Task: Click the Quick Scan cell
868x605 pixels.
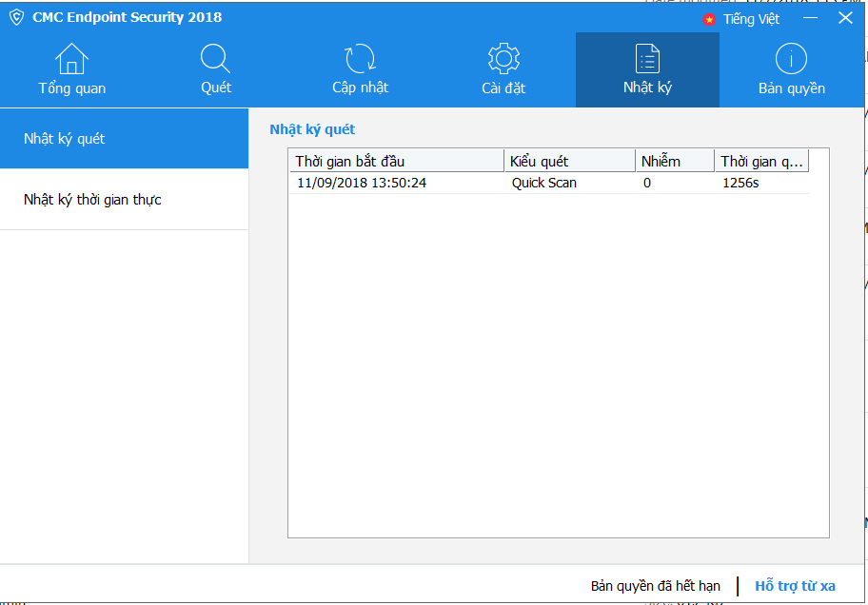Action: tap(544, 183)
